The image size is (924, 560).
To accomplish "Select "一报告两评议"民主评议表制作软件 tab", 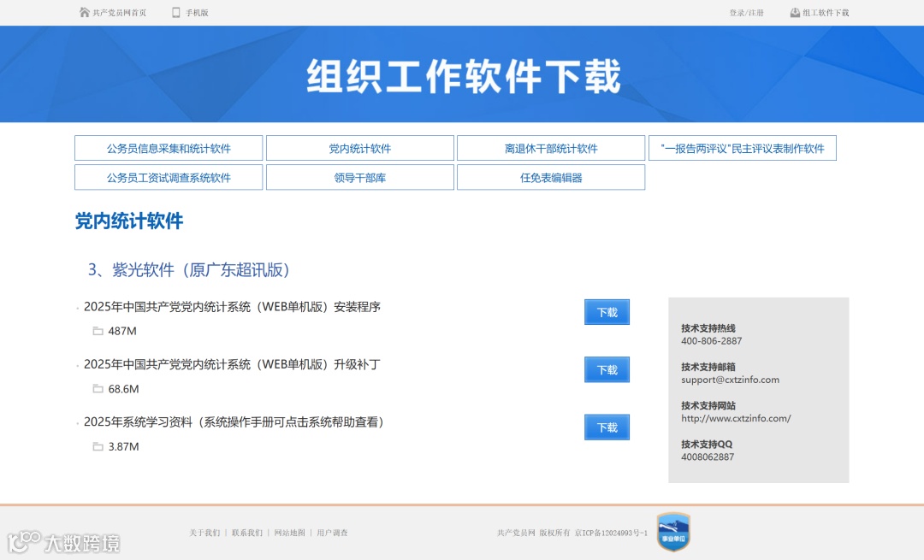I will click(x=743, y=149).
